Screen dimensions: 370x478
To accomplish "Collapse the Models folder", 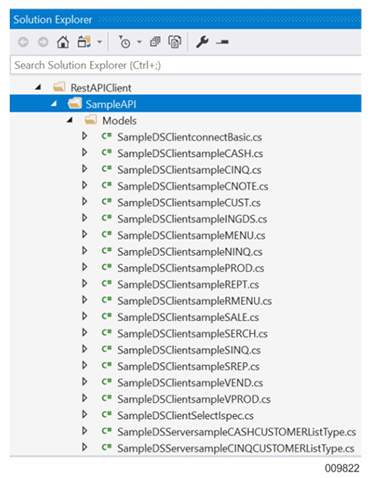I will (x=69, y=120).
